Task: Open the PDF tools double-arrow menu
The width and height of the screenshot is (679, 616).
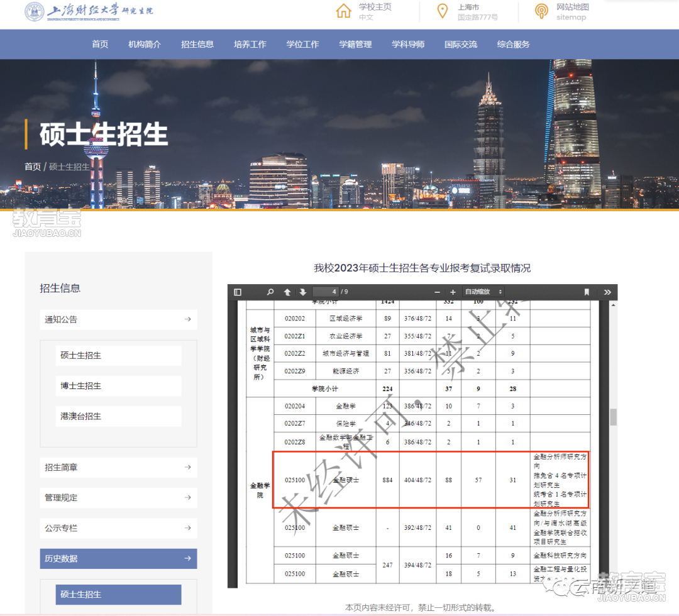Action: [x=607, y=292]
